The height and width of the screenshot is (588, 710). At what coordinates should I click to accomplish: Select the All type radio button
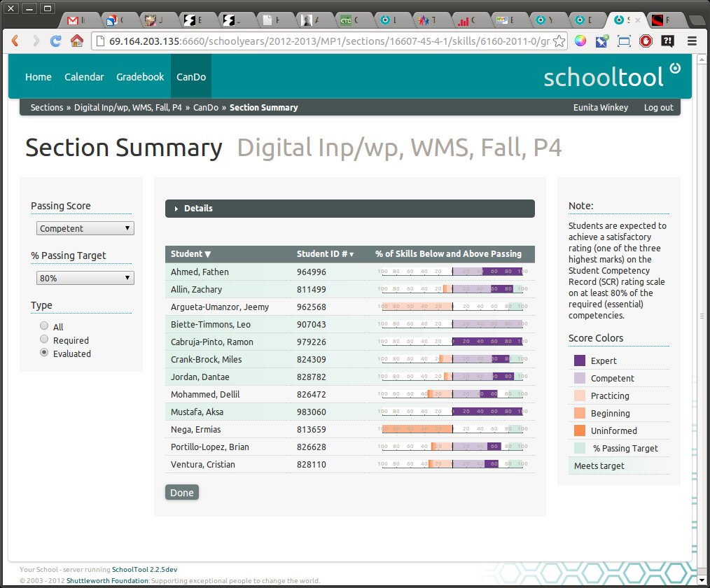(44, 326)
